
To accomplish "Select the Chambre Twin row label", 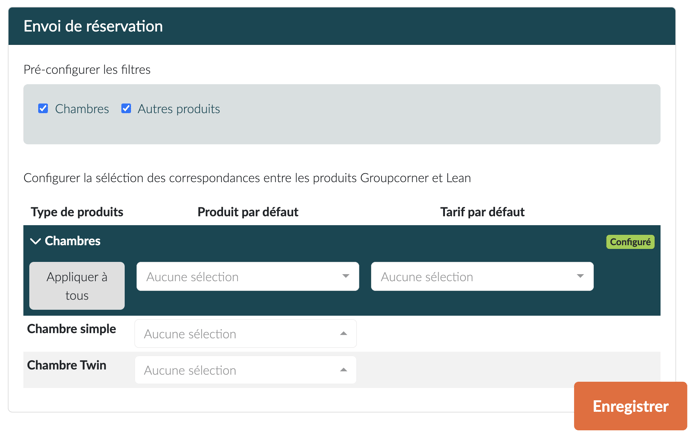I will tap(67, 365).
